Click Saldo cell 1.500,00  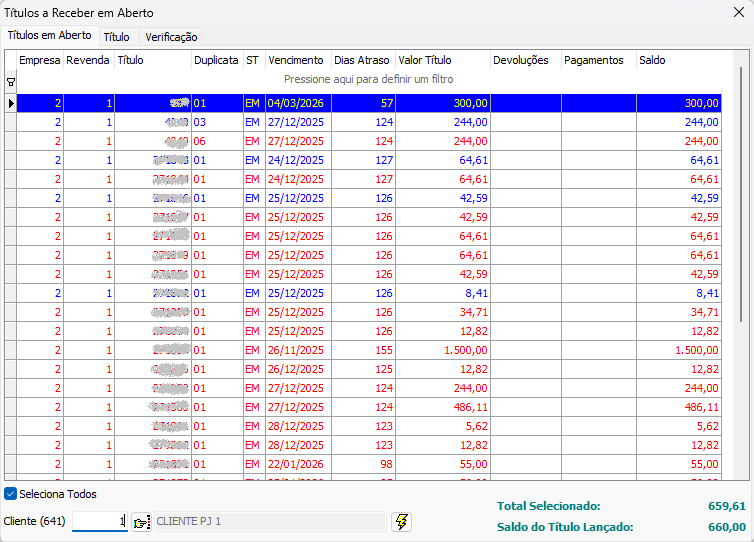[x=679, y=350]
